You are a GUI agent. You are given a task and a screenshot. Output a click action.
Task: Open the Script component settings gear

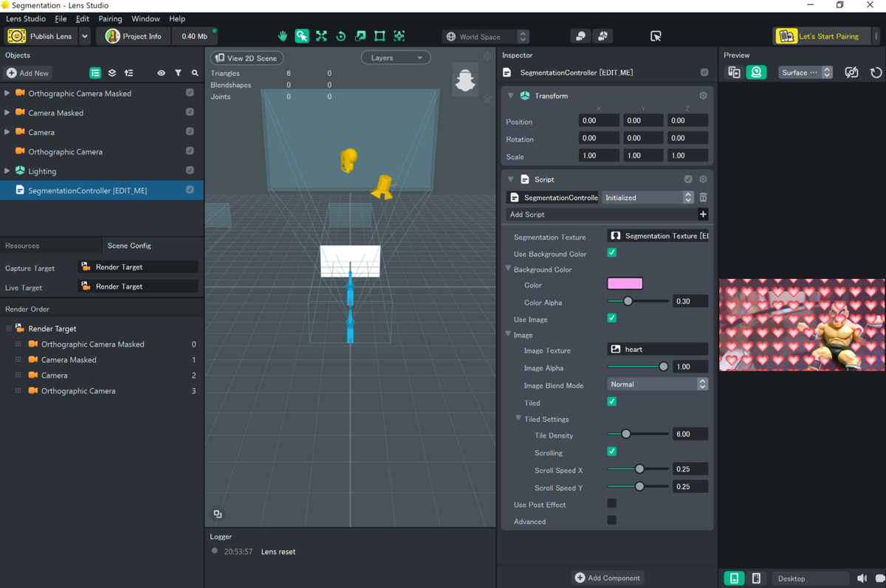click(703, 179)
